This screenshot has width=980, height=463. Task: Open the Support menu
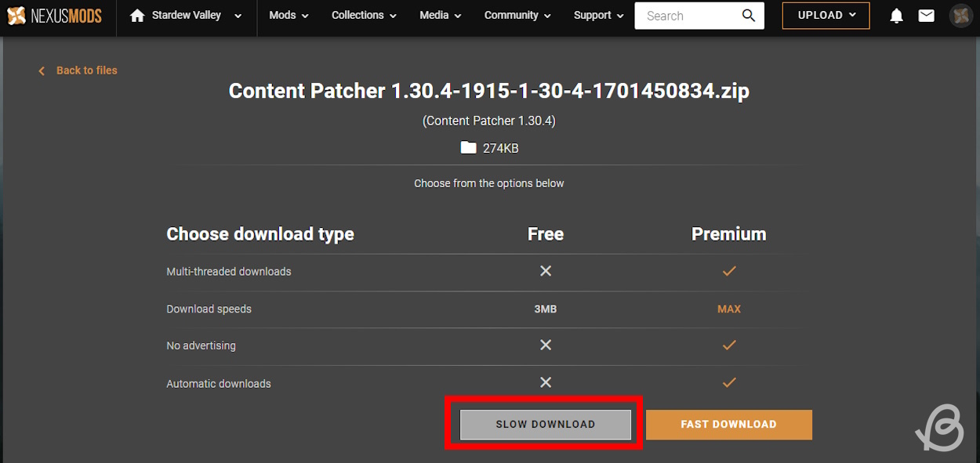click(598, 16)
